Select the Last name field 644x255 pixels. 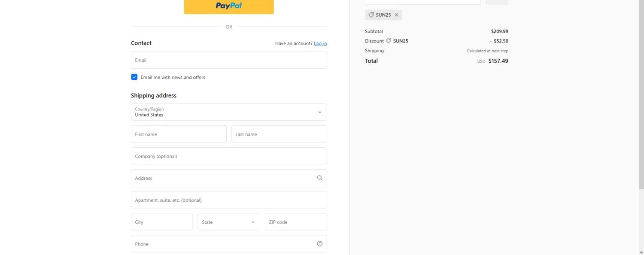(x=279, y=134)
